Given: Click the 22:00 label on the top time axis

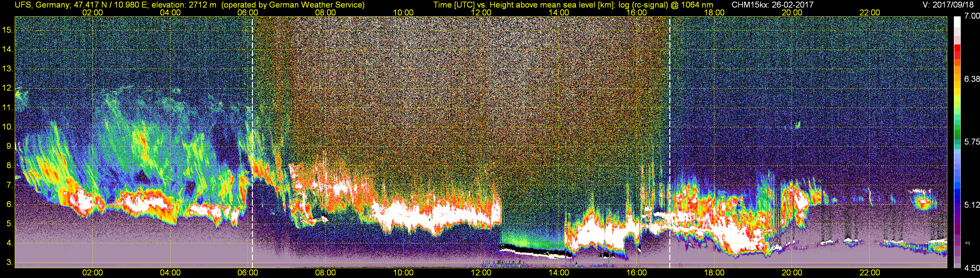Looking at the screenshot, I should [870, 12].
